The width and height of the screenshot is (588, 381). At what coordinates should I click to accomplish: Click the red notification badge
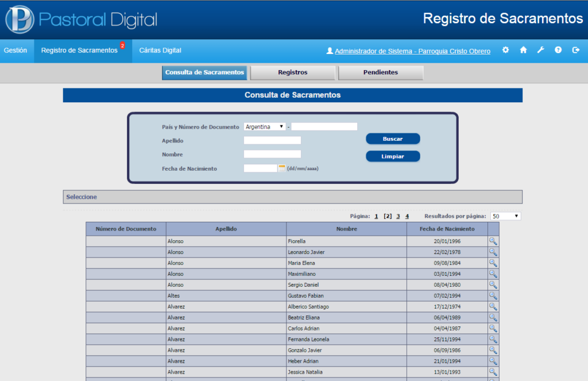(x=122, y=45)
